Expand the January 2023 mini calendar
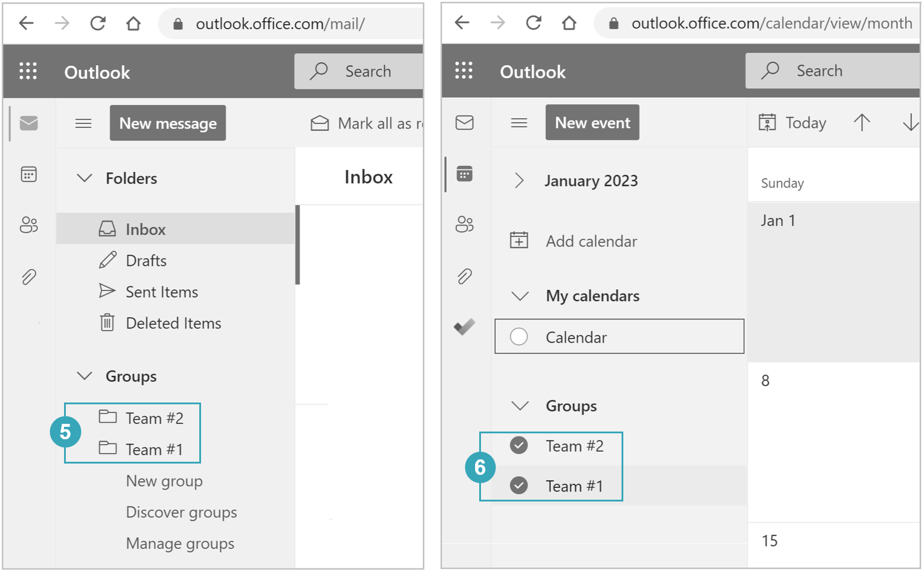924x575 pixels. (x=520, y=181)
